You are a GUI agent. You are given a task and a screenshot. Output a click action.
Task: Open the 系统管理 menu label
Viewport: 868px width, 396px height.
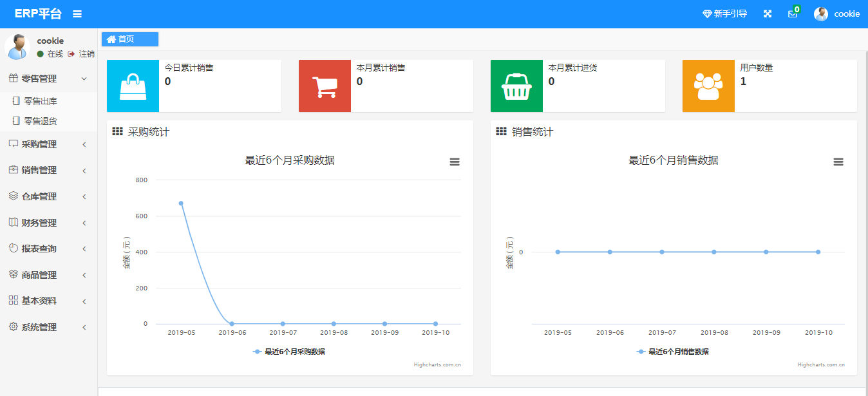coord(39,327)
